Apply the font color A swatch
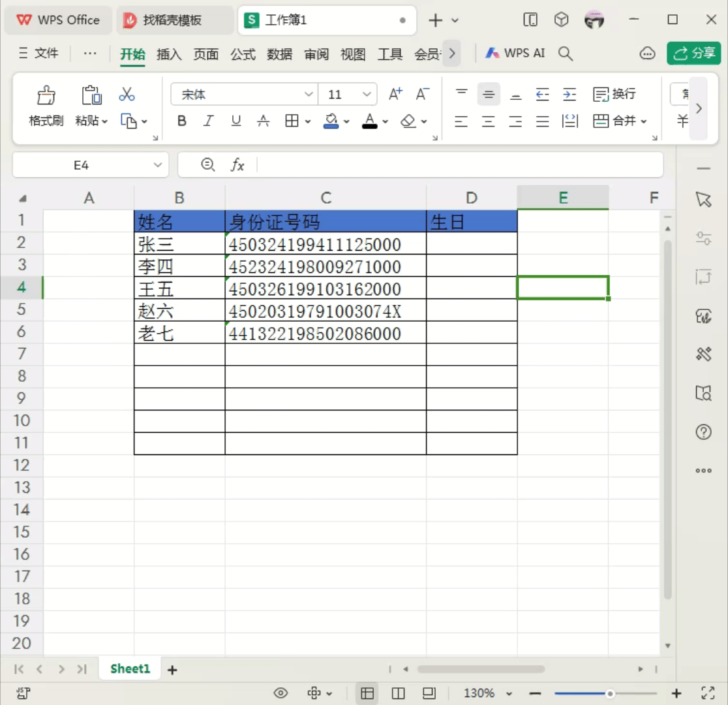 (370, 121)
